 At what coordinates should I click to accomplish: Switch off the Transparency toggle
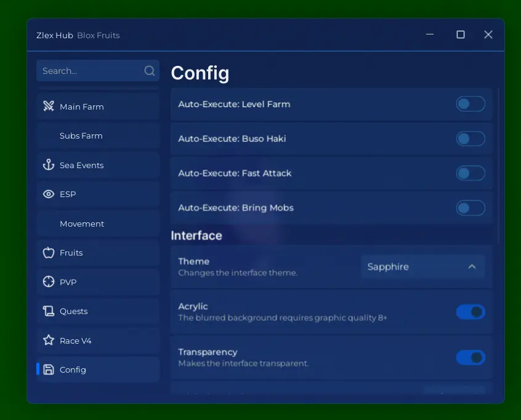471,358
